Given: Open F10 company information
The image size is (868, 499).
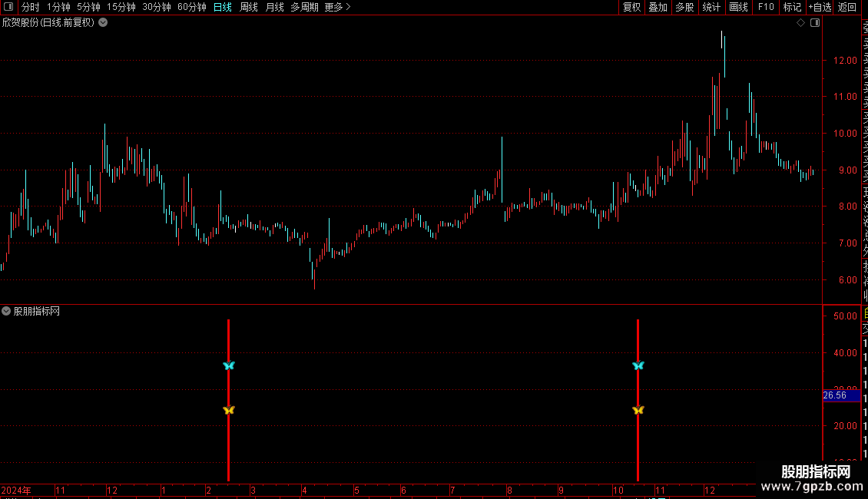Looking at the screenshot, I should (766, 7).
